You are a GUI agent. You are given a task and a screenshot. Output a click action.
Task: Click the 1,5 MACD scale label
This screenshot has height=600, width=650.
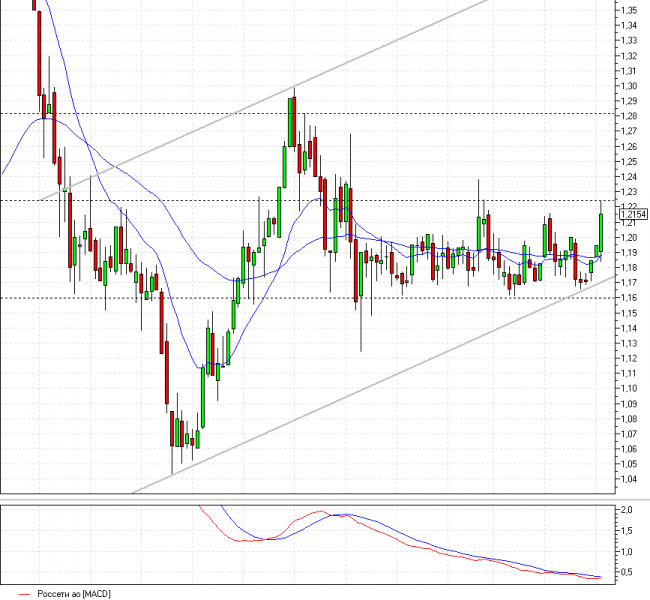pyautogui.click(x=627, y=531)
